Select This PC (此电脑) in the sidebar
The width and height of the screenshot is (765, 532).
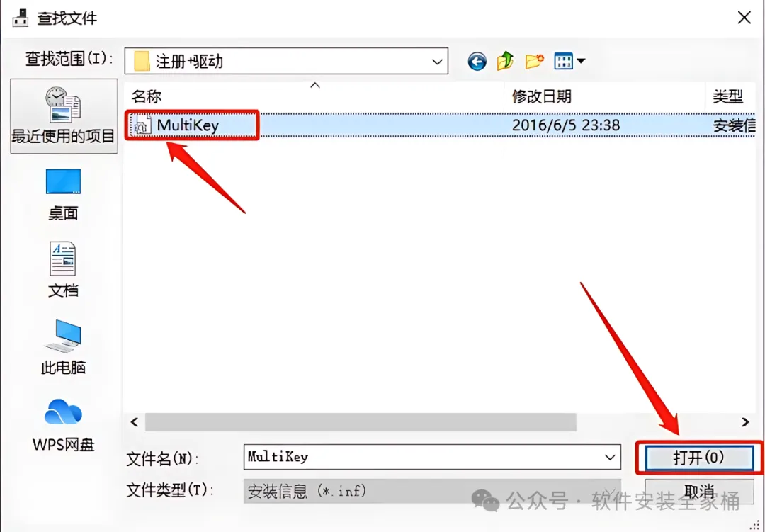click(64, 346)
